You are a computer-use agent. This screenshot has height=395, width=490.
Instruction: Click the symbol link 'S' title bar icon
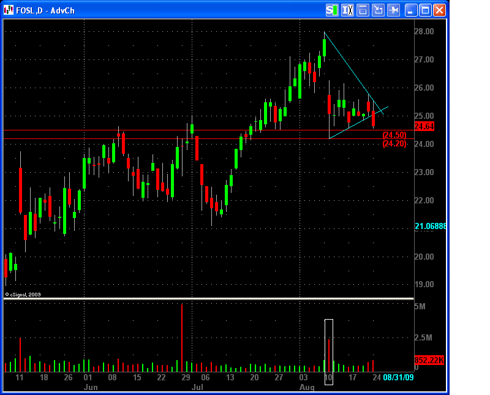(x=332, y=10)
